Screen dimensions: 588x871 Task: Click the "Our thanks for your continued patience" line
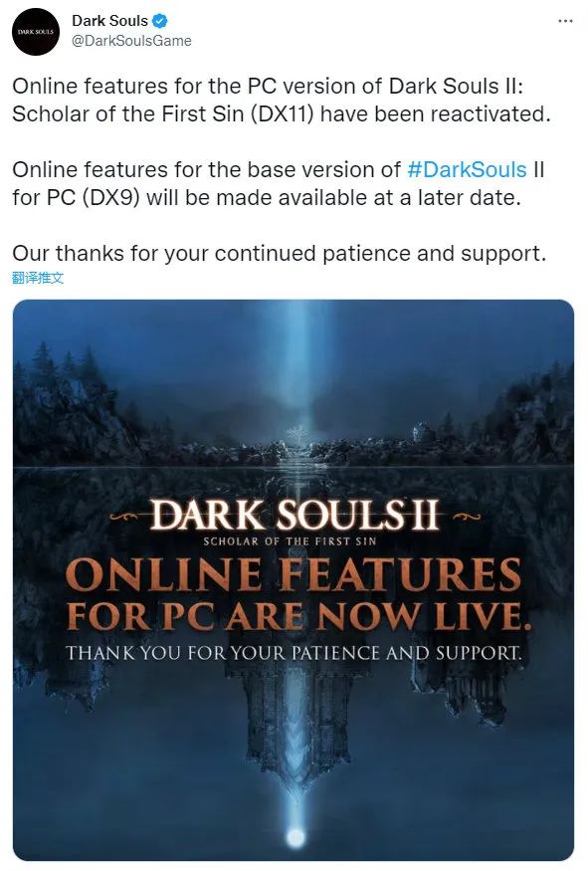click(x=280, y=253)
